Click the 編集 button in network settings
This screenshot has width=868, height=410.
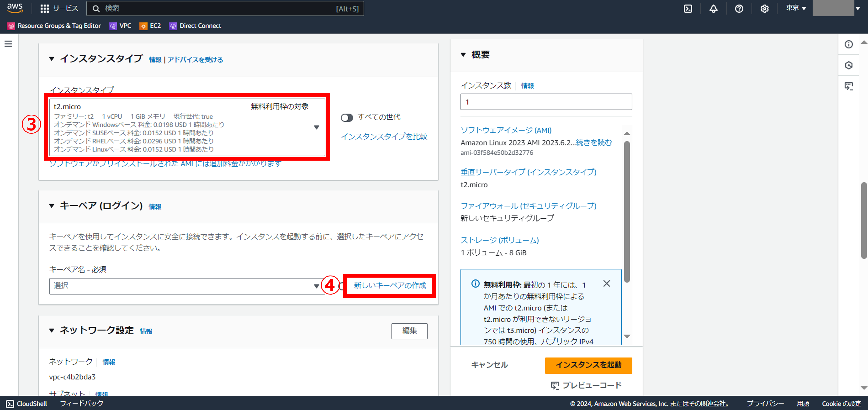pyautogui.click(x=409, y=331)
